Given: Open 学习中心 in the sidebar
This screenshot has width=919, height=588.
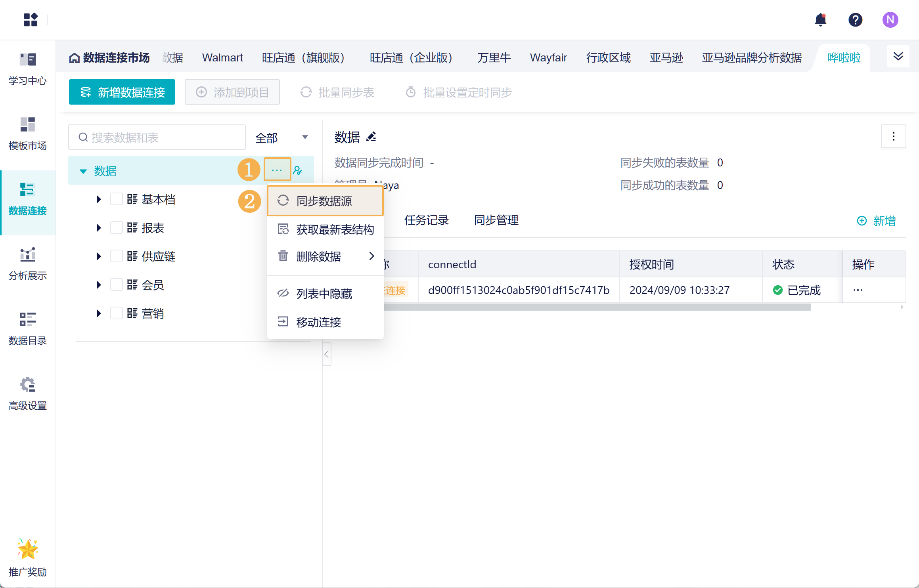Looking at the screenshot, I should click(28, 69).
